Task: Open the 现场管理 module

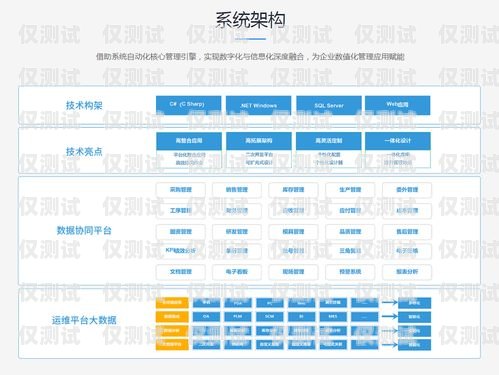Action: [293, 272]
